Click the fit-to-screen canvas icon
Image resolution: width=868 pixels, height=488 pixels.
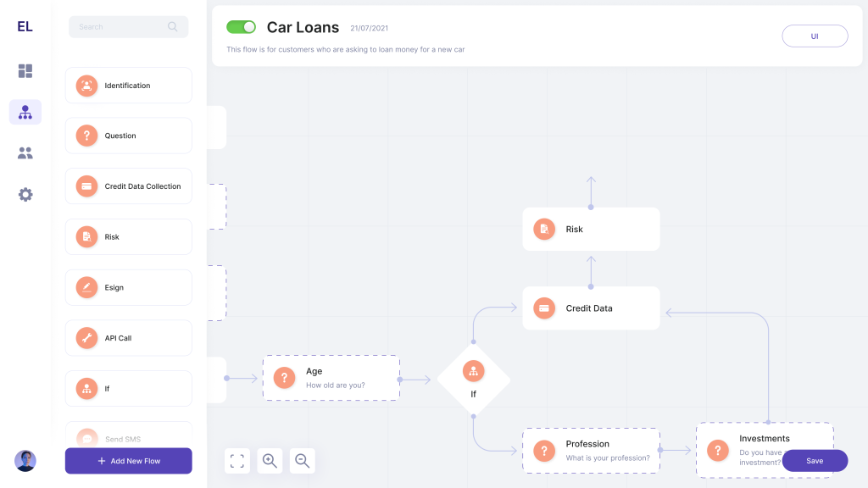[237, 461]
